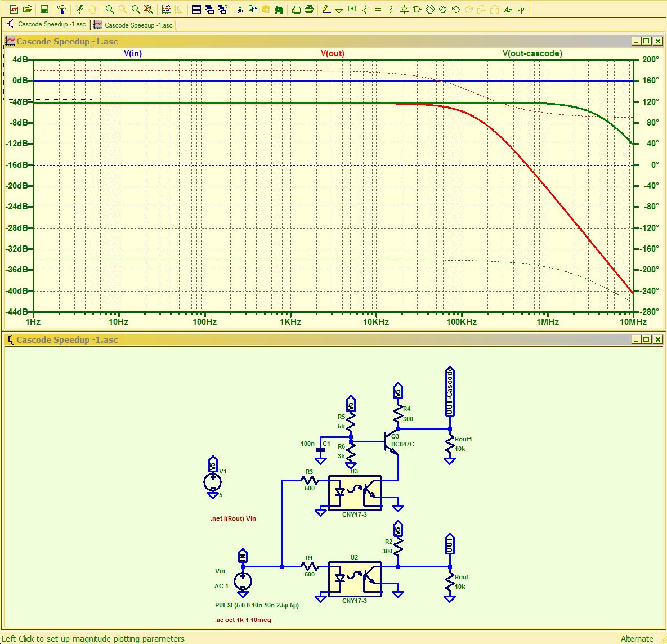Click the V(out) red trace label

(x=332, y=53)
